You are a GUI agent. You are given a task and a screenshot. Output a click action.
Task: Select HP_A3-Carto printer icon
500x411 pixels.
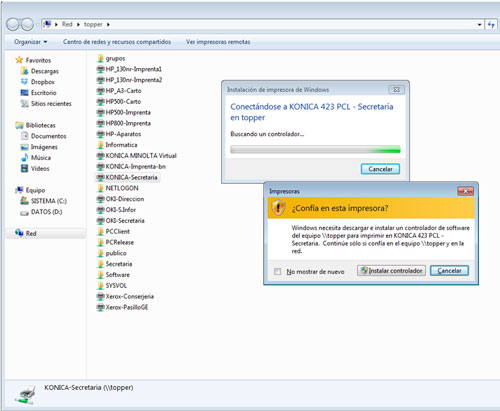pos(100,91)
